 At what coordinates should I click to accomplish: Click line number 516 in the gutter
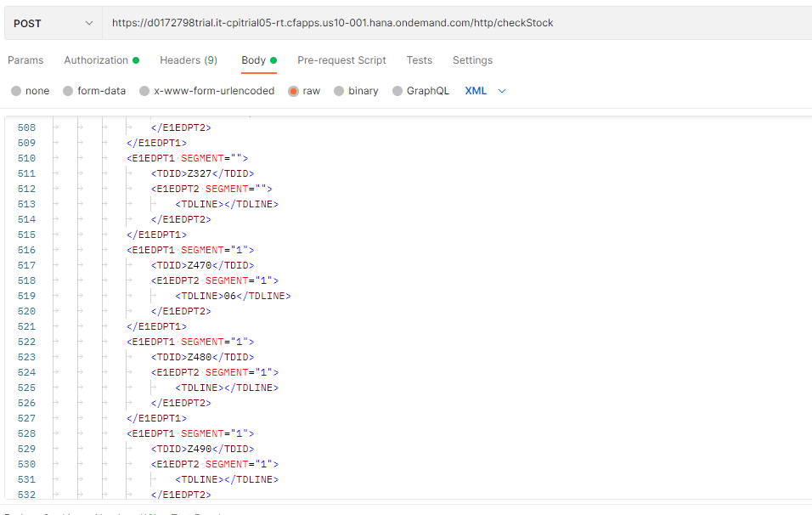26,250
